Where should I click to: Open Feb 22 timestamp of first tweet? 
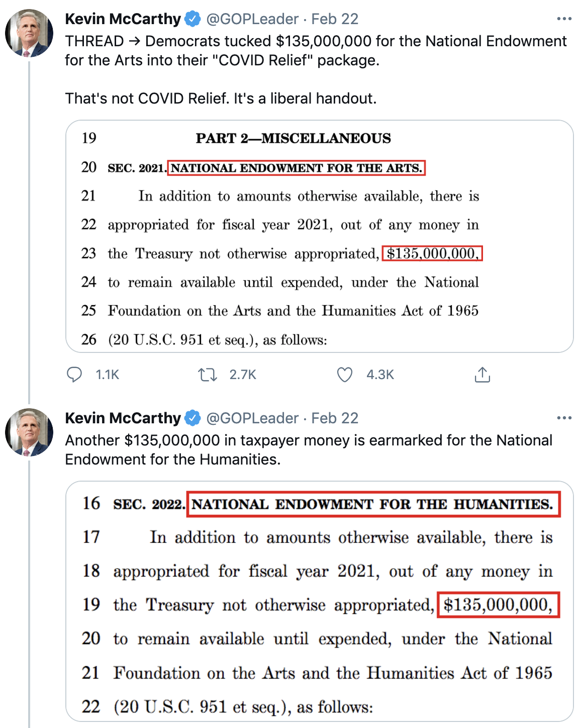coord(335,19)
